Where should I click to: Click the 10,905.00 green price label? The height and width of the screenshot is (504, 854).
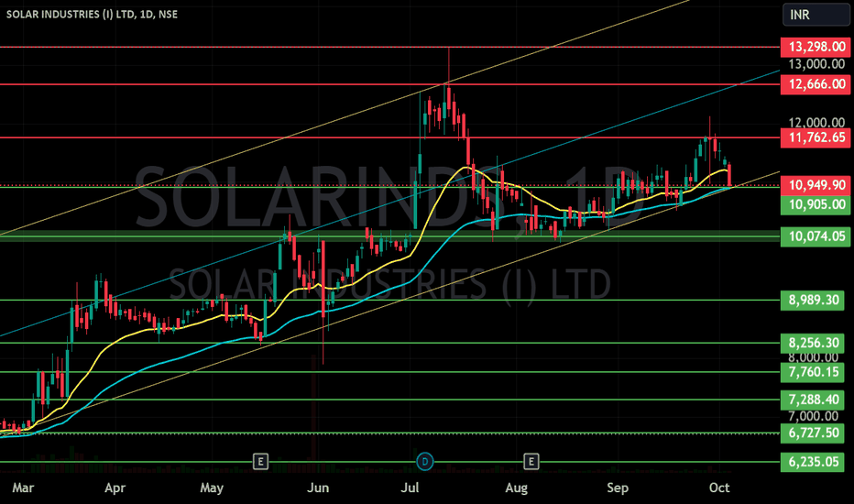(816, 205)
